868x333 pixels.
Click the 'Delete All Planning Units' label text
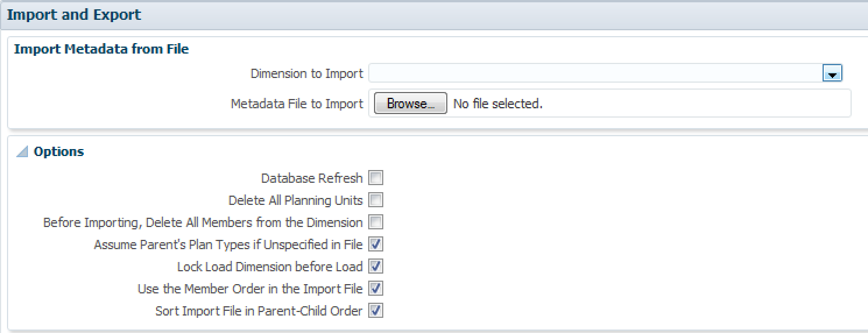point(295,200)
